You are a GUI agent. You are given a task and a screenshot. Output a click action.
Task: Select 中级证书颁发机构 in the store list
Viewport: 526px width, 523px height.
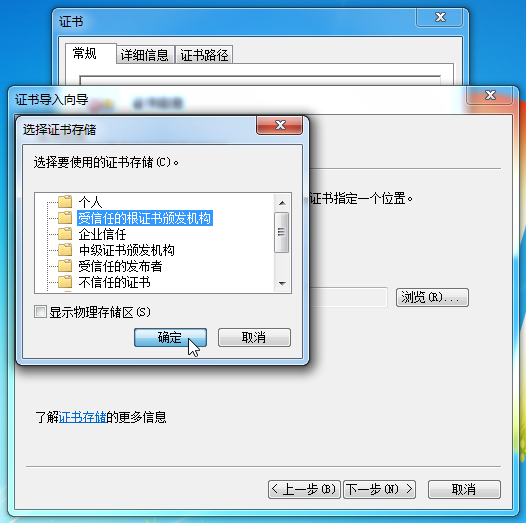(x=126, y=250)
